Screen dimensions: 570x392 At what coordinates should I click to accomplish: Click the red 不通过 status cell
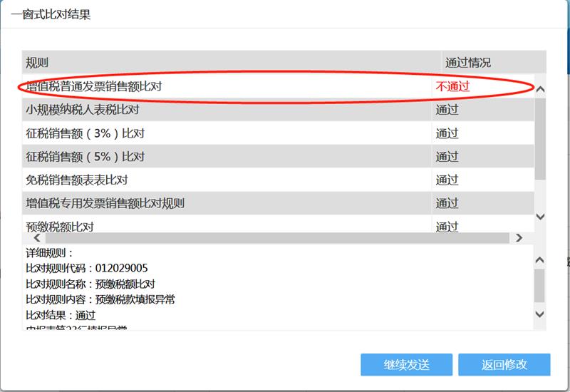click(453, 87)
